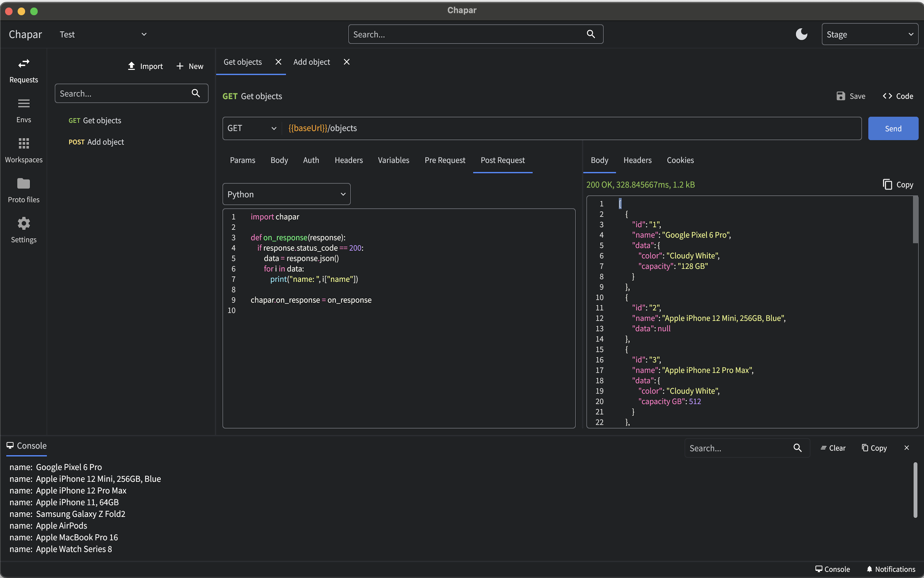
Task: Save the request with the Save icon
Action: click(x=851, y=96)
